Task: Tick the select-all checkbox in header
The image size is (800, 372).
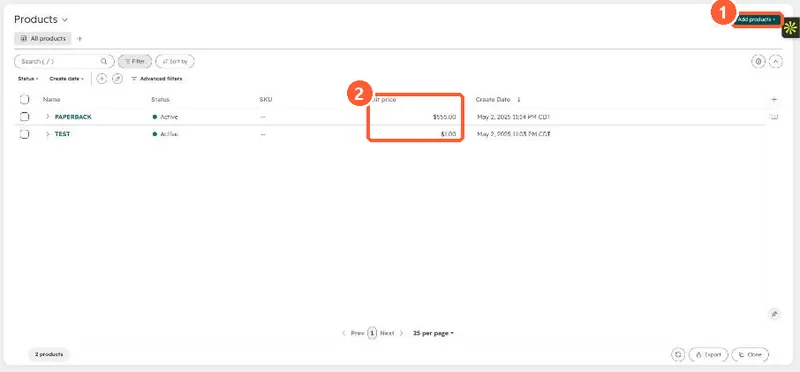Action: [24, 100]
